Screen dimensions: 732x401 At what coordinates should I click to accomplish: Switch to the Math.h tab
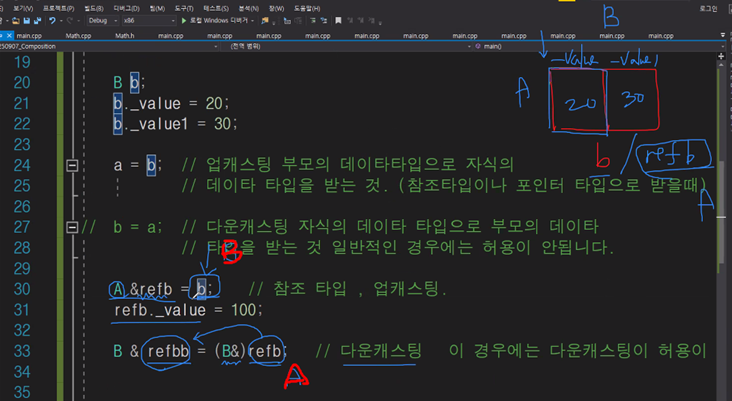(125, 35)
